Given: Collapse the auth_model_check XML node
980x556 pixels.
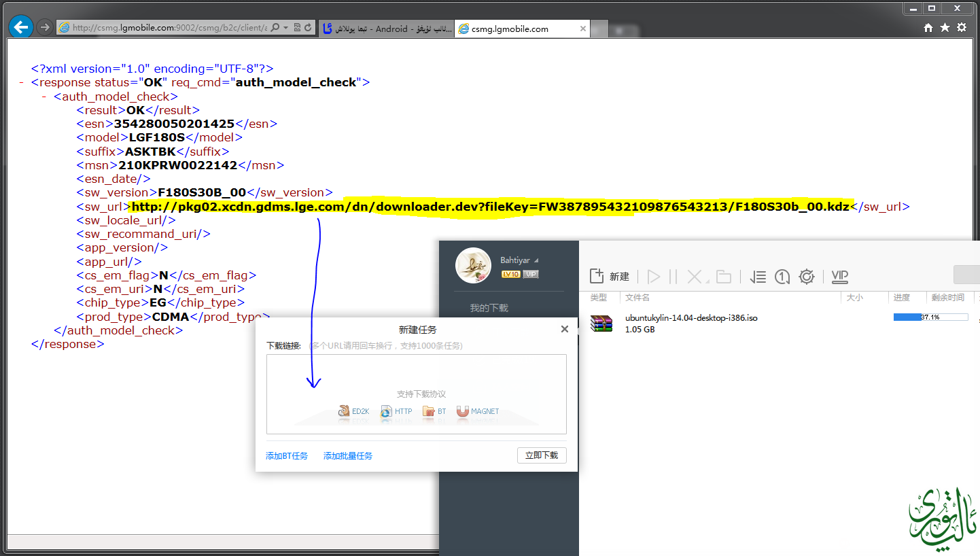Looking at the screenshot, I should [44, 97].
